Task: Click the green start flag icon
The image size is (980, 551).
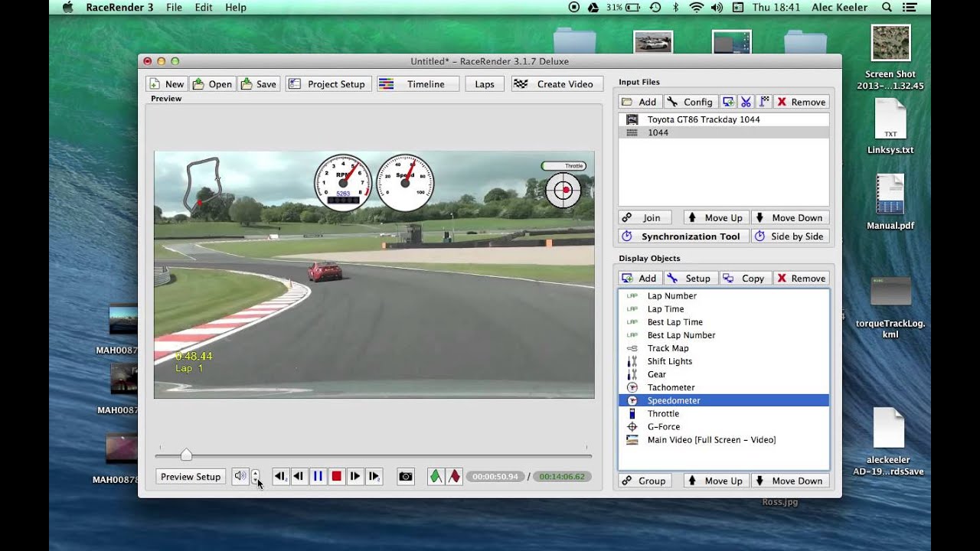Action: [x=436, y=476]
